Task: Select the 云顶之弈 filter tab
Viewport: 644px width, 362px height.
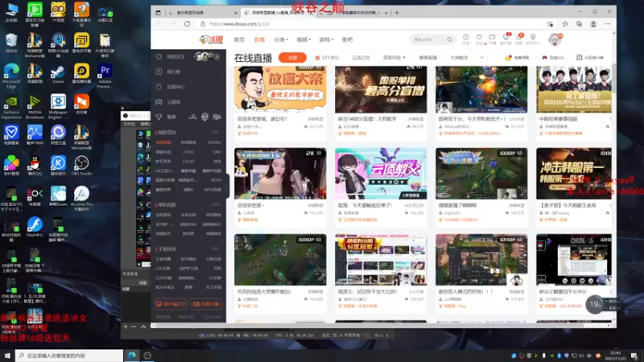Action: tap(361, 58)
